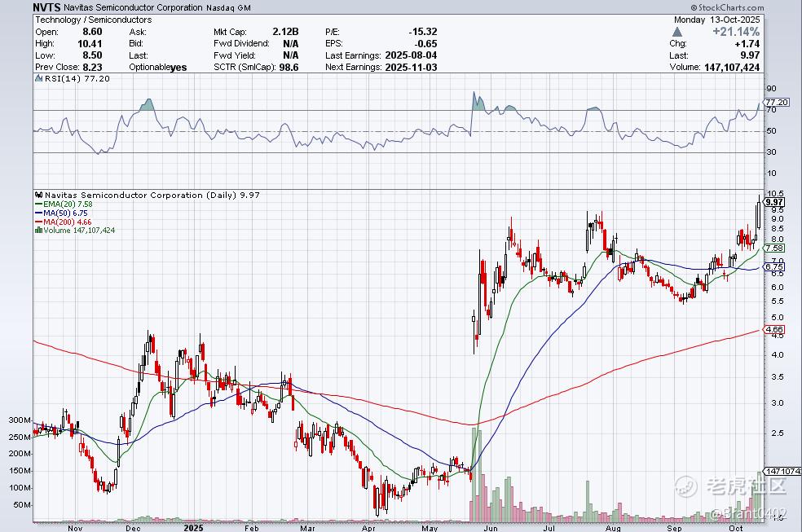This screenshot has height=532, width=802.
Task: Click the RSI axis label 90
Action: tap(771, 89)
